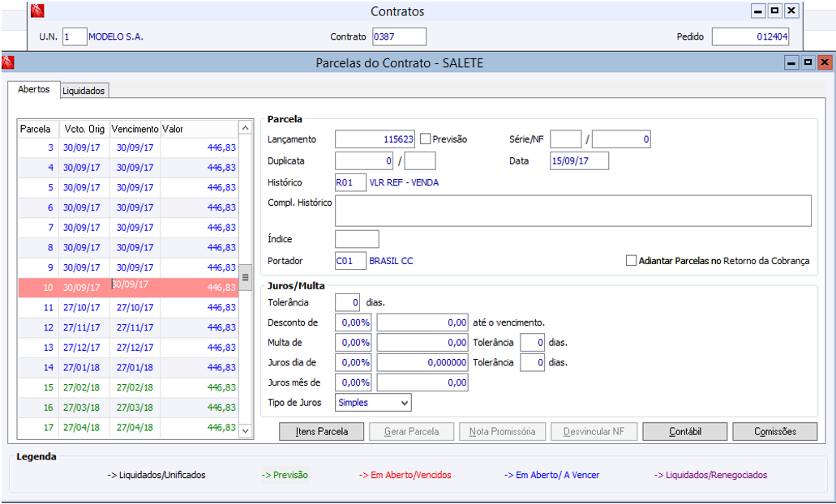Check Adiantar Parcelas no Retorno da Cobrança
Viewport: 836px width, 504px height.
coord(631,261)
